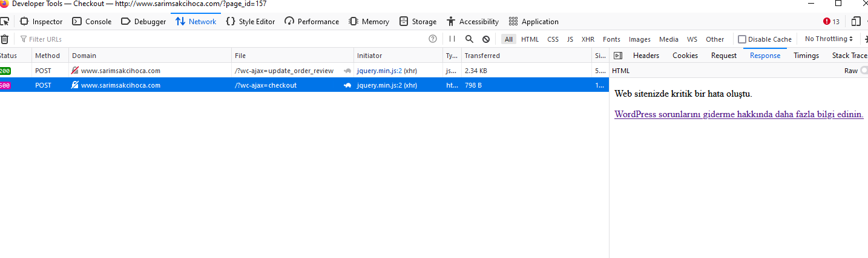Image resolution: width=868 pixels, height=258 pixels.
Task: Open the Application panel
Action: [x=534, y=22]
